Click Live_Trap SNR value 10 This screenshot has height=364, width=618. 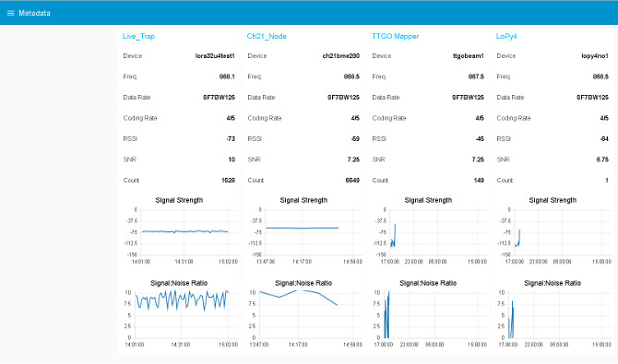click(x=232, y=159)
